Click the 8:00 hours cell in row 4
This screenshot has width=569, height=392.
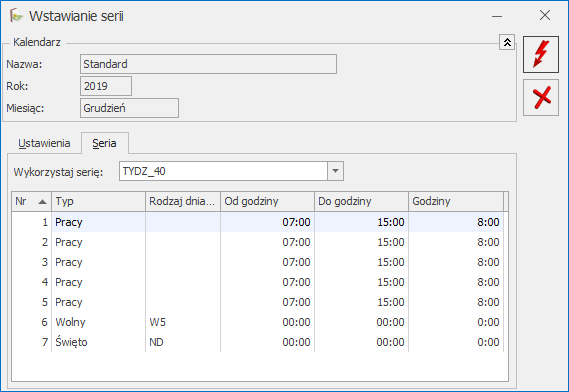coord(456,282)
